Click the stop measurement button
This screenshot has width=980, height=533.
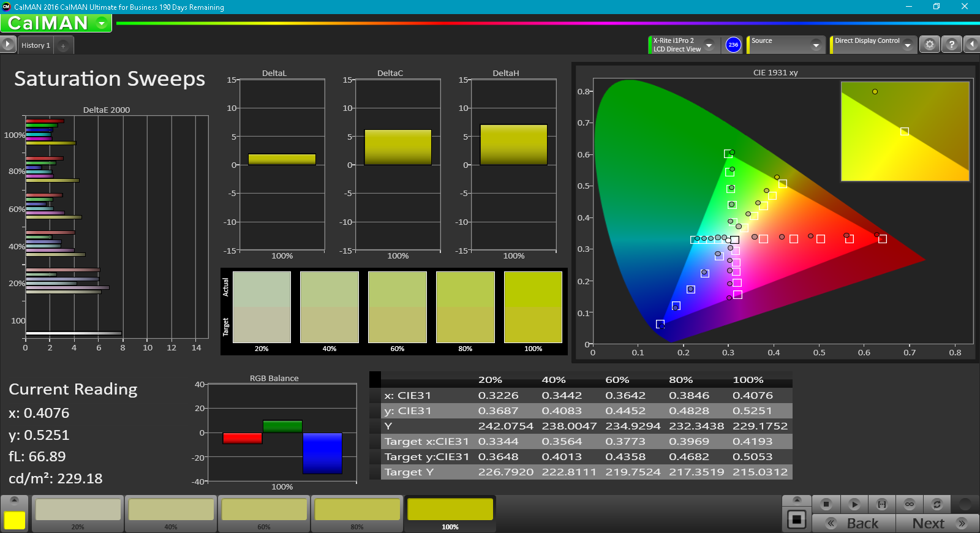pos(826,504)
